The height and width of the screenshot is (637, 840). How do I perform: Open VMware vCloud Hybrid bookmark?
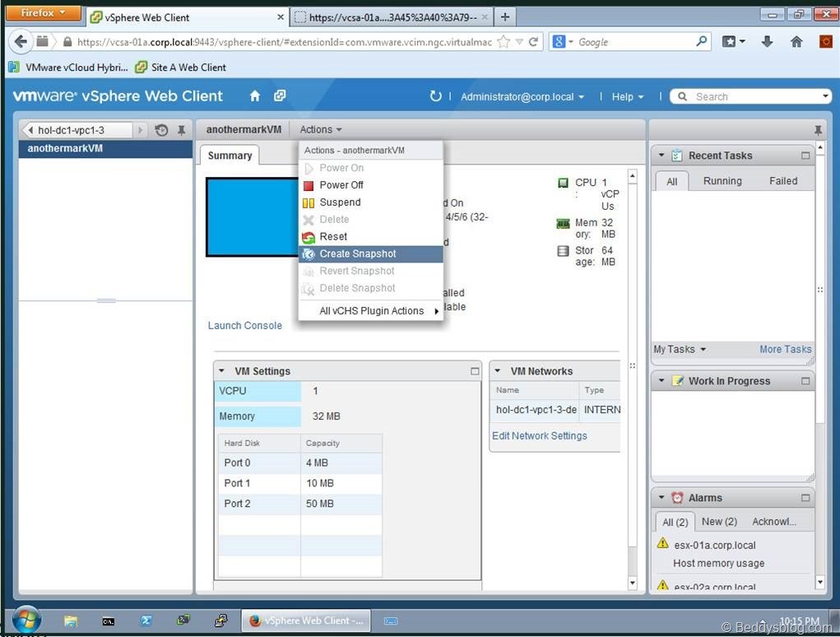pos(69,67)
